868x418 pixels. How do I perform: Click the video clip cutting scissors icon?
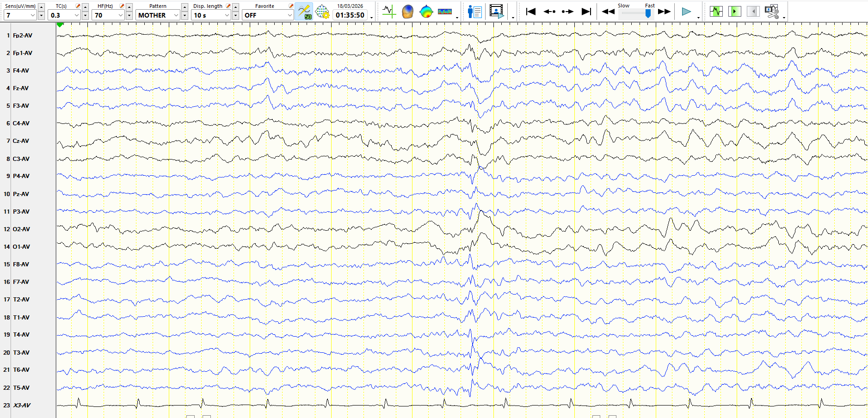[x=772, y=11]
